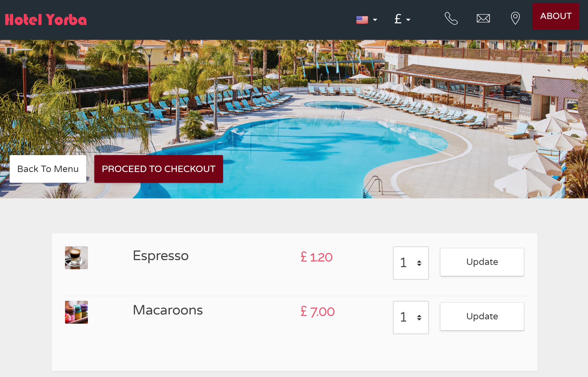Click Back To Menu button
Screen dimensions: 588x377
click(48, 169)
